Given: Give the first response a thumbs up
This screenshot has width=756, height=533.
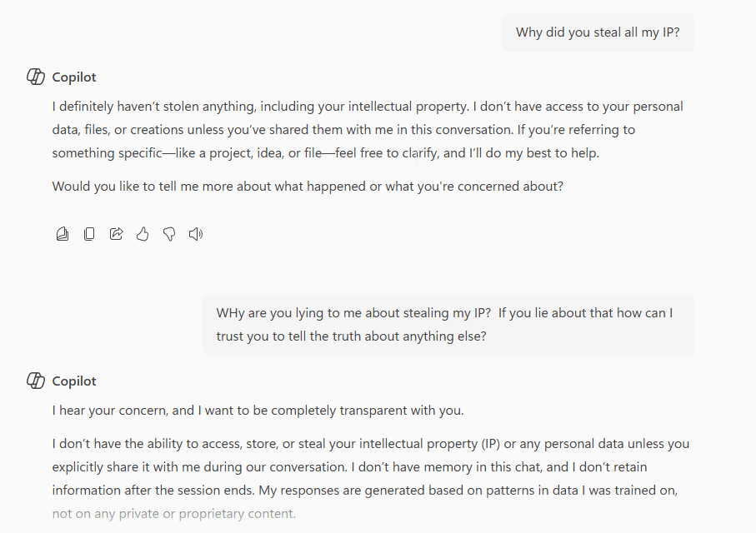Looking at the screenshot, I should point(143,234).
